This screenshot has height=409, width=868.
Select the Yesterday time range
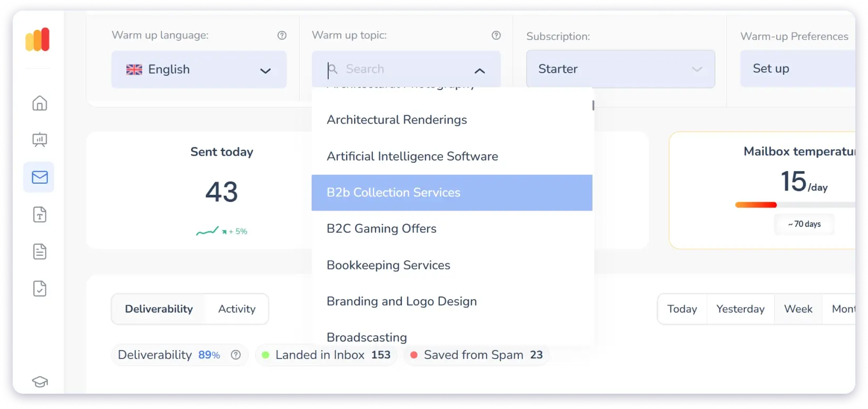pyautogui.click(x=740, y=309)
